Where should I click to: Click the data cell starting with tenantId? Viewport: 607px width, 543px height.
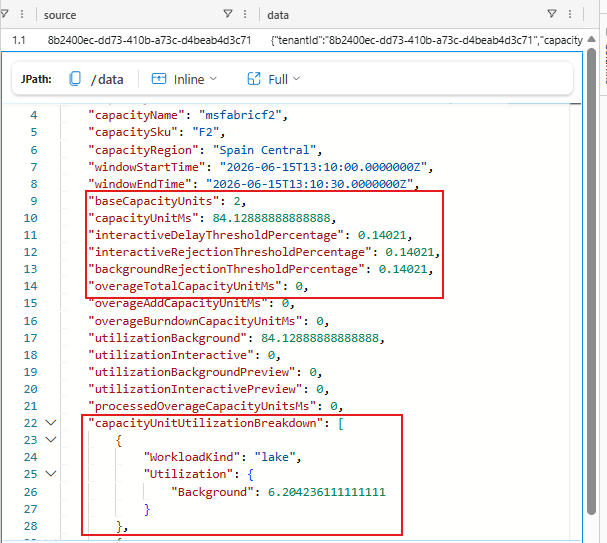(427, 40)
